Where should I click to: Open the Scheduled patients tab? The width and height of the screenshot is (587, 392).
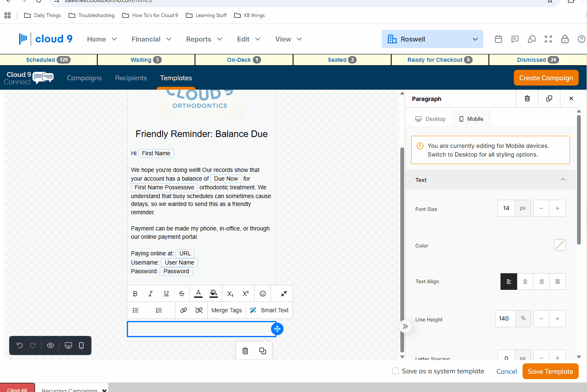pyautogui.click(x=48, y=60)
